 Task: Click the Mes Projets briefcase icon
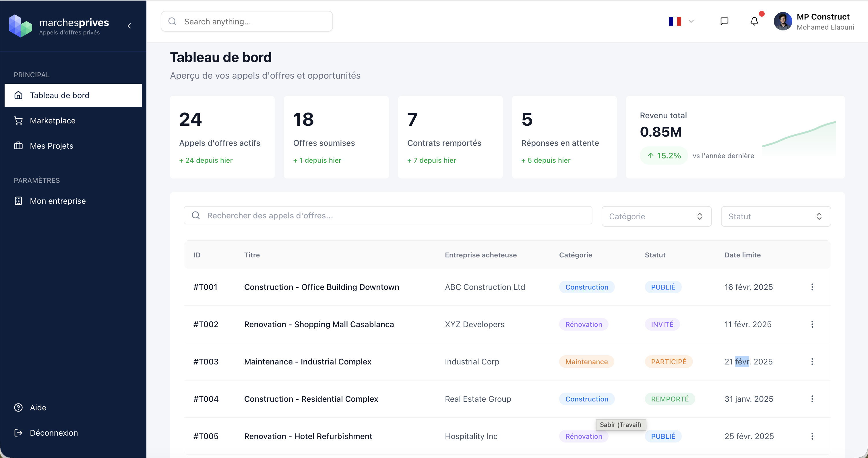pyautogui.click(x=19, y=146)
